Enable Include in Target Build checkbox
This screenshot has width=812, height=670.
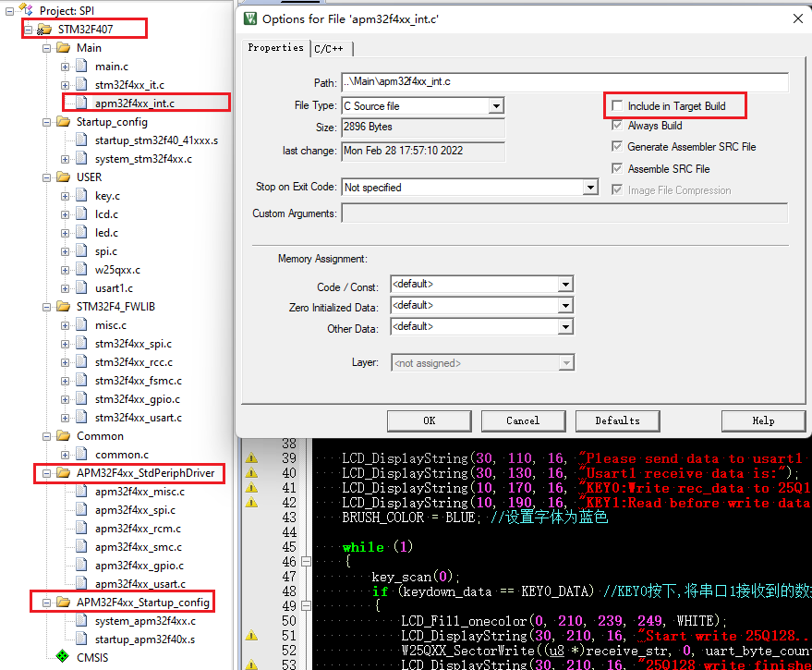[x=617, y=106]
